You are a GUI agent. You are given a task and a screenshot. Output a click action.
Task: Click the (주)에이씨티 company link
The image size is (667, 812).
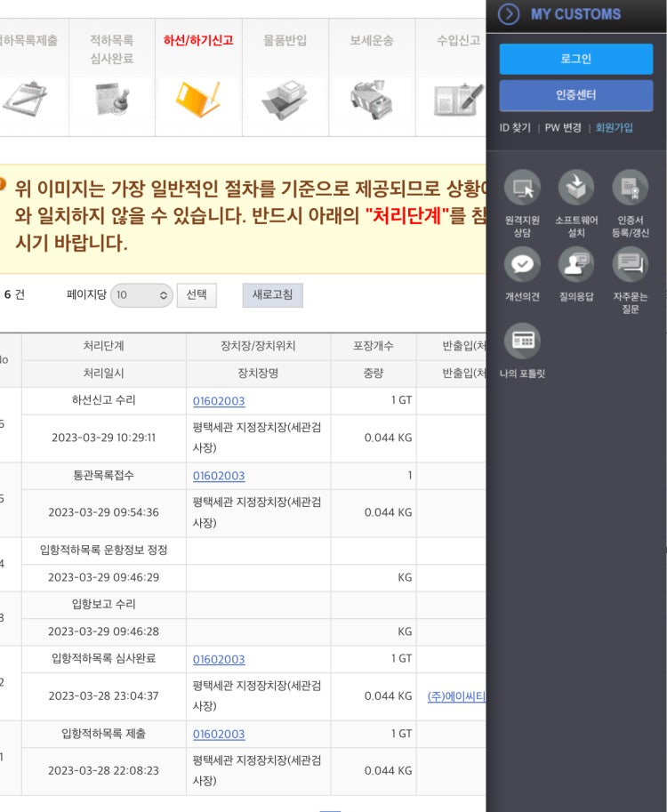pos(456,697)
